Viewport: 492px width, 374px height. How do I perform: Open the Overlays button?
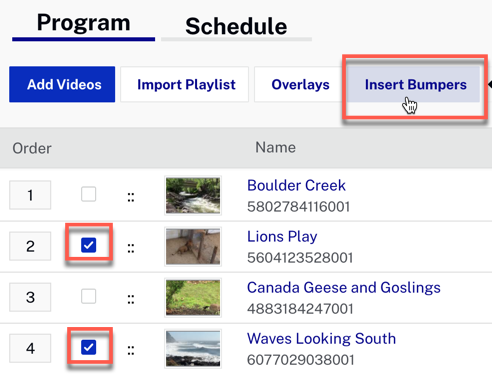[300, 84]
